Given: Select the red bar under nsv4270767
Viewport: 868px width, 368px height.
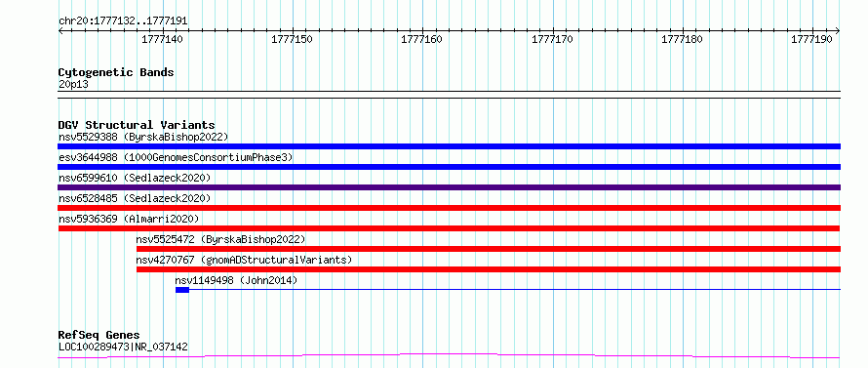Looking at the screenshot, I should pyautogui.click(x=489, y=269).
